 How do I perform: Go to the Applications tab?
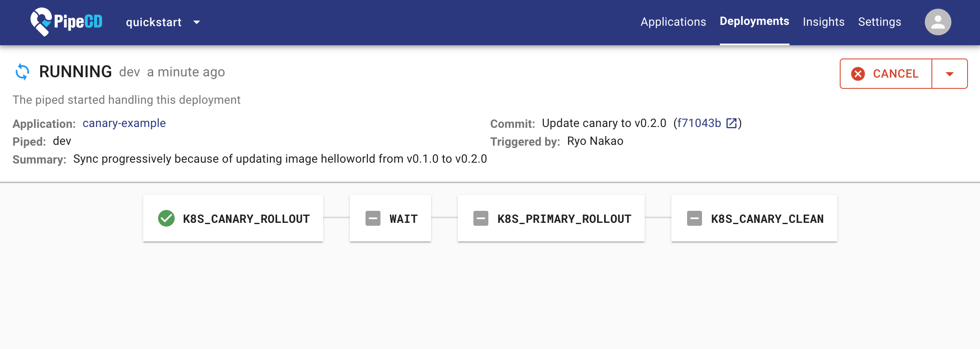pyautogui.click(x=673, y=22)
